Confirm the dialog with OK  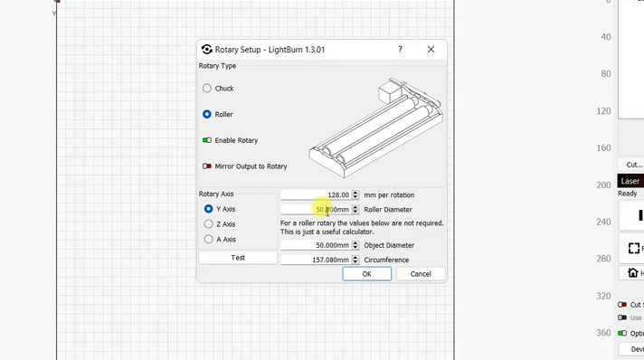pyautogui.click(x=366, y=274)
